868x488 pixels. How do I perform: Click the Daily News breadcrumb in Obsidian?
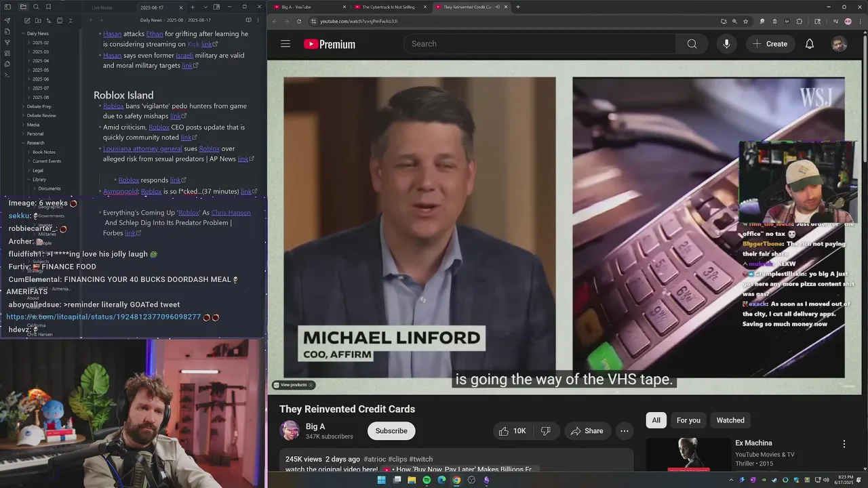[151, 20]
